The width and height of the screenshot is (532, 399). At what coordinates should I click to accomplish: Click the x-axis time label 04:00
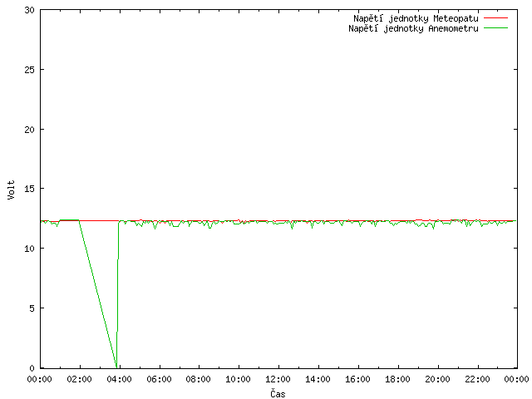coord(119,379)
